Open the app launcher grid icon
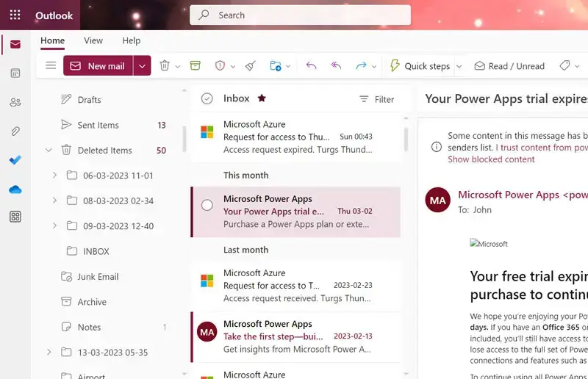588x379 pixels. tap(15, 15)
